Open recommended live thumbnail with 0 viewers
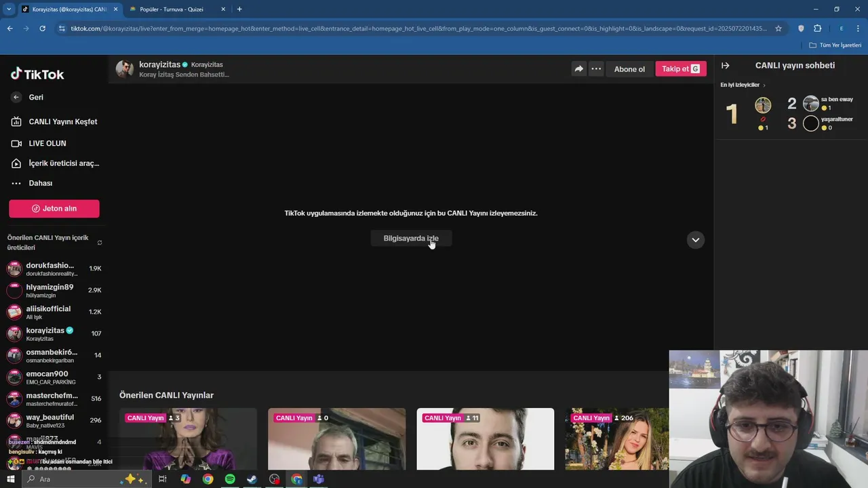The width and height of the screenshot is (868, 488). pyautogui.click(x=337, y=439)
